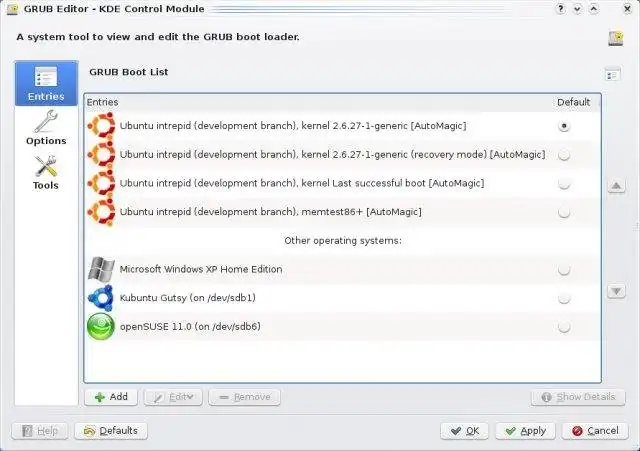Click the Apply button

pyautogui.click(x=525, y=431)
